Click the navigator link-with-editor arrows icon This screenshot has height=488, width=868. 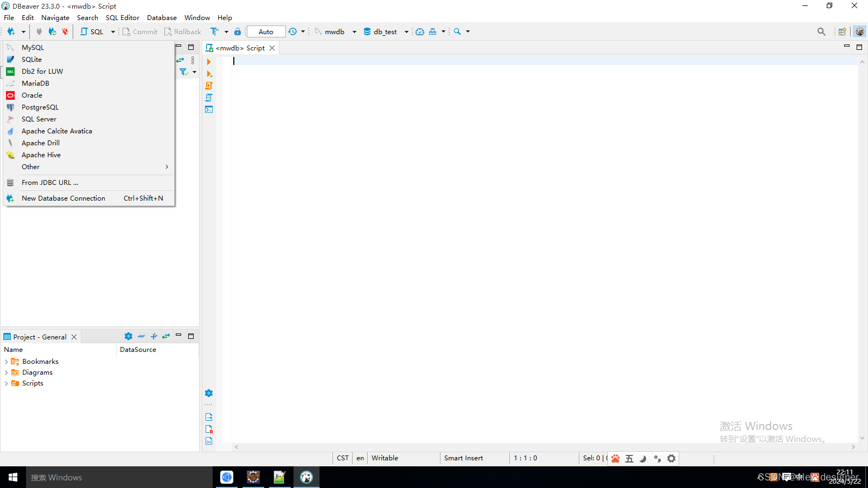[x=181, y=60]
